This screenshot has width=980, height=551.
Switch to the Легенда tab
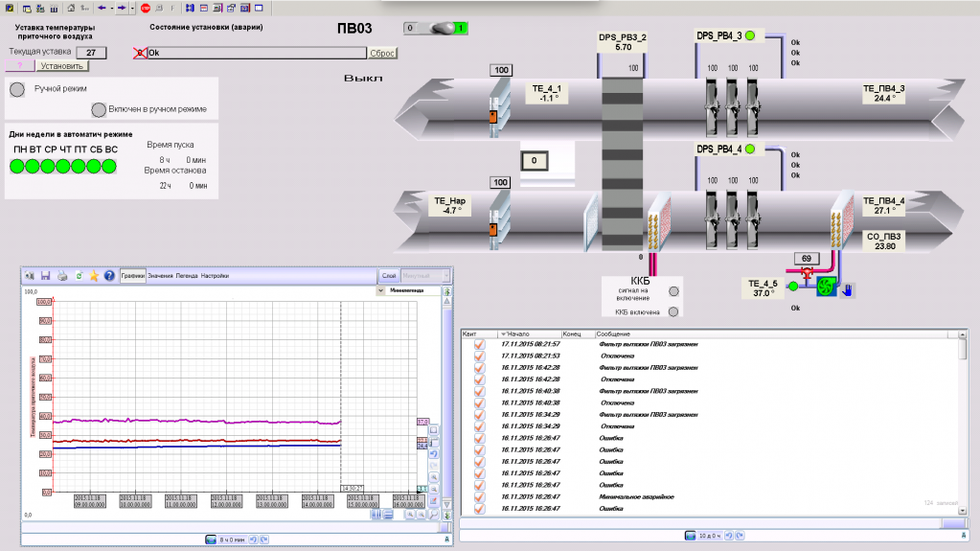[186, 276]
